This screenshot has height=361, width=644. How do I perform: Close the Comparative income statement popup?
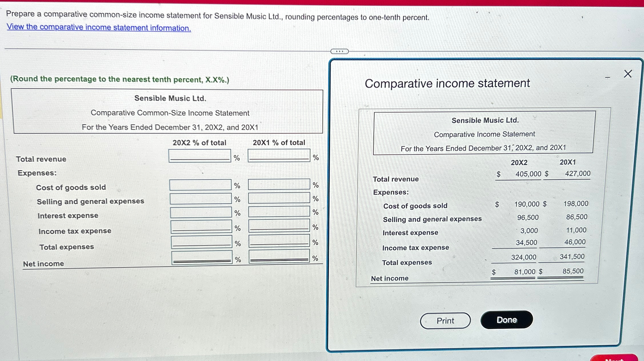[627, 74]
